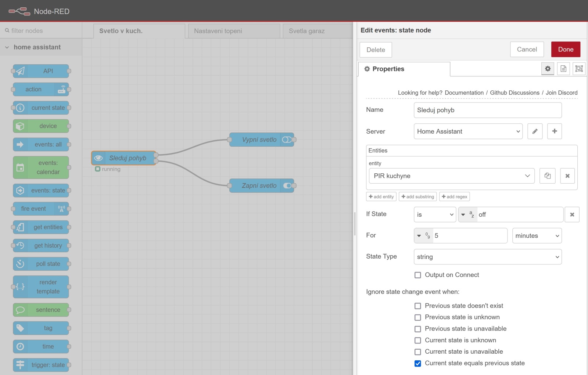Clear the If State condition
Screen dimensions: 588x375
pyautogui.click(x=572, y=214)
